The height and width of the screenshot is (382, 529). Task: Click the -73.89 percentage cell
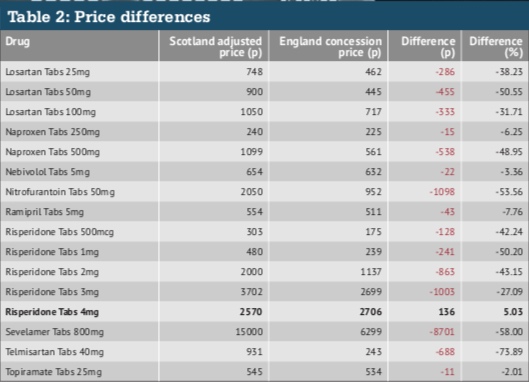[x=509, y=352]
